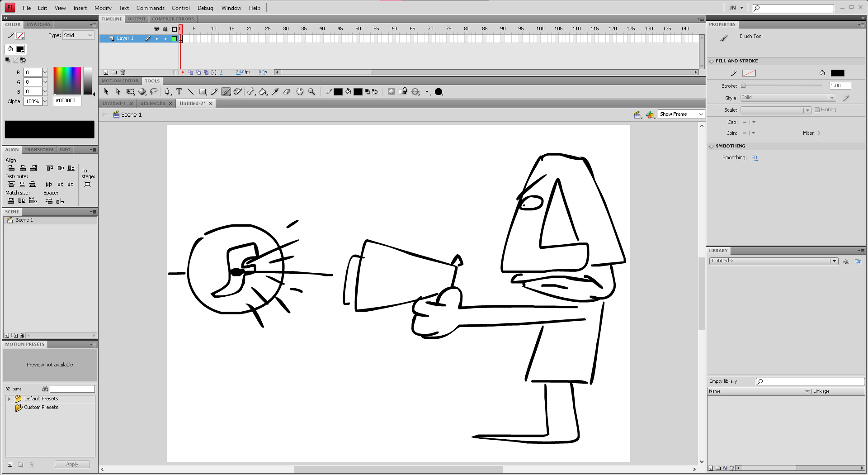The width and height of the screenshot is (868, 475).
Task: Pick the Lasso tool
Action: (154, 92)
